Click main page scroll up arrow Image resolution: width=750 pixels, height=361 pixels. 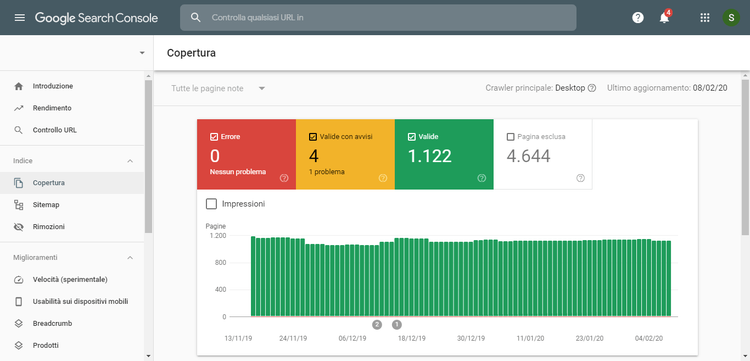click(x=746, y=76)
